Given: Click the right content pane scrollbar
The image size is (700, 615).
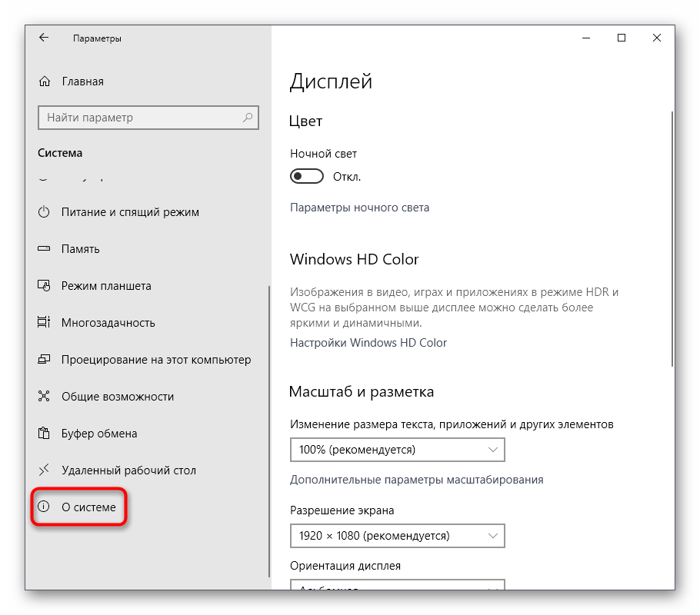Looking at the screenshot, I should click(x=672, y=238).
